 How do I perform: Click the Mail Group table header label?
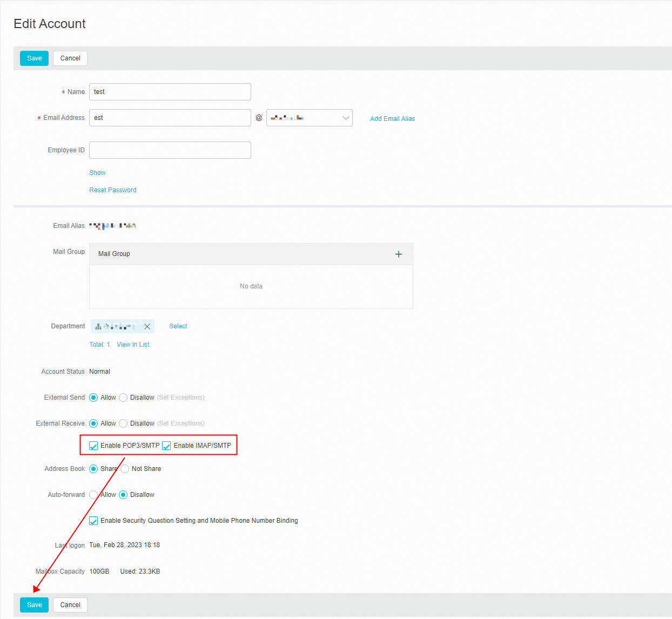tap(114, 254)
